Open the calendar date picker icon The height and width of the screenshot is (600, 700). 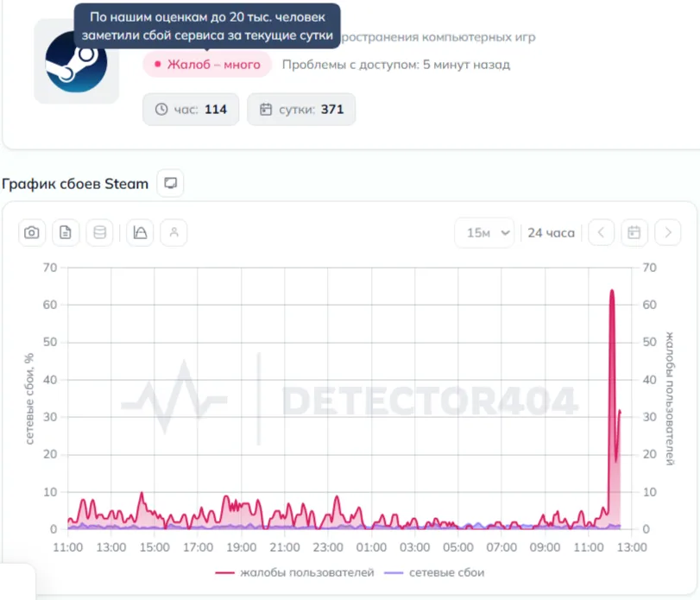(634, 232)
